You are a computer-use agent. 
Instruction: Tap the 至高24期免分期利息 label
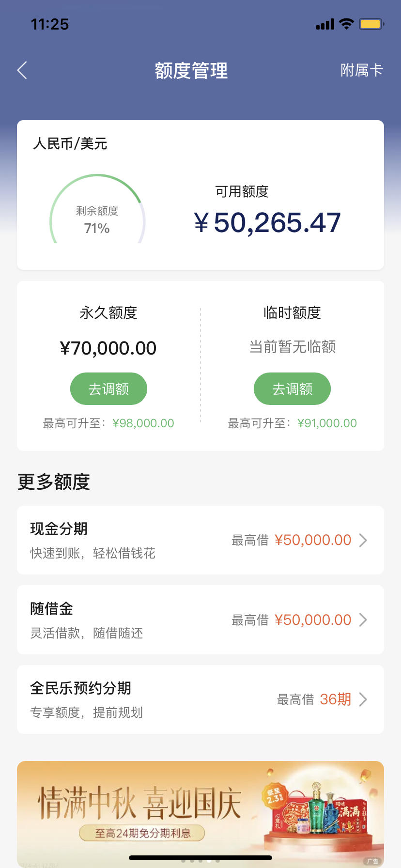coord(142,833)
